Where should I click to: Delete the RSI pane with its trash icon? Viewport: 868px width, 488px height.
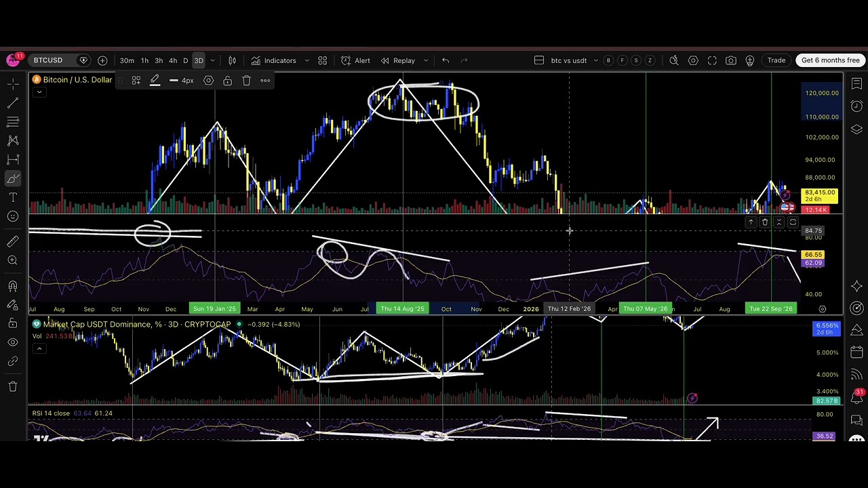pyautogui.click(x=765, y=222)
